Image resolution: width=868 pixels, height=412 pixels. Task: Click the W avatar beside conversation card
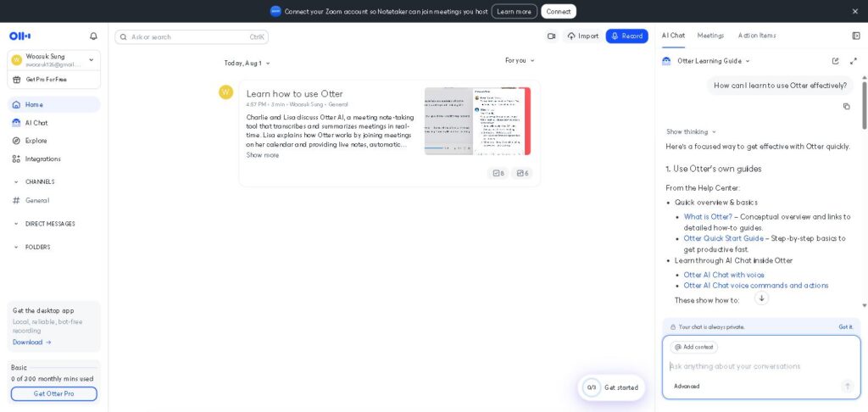[x=225, y=92]
